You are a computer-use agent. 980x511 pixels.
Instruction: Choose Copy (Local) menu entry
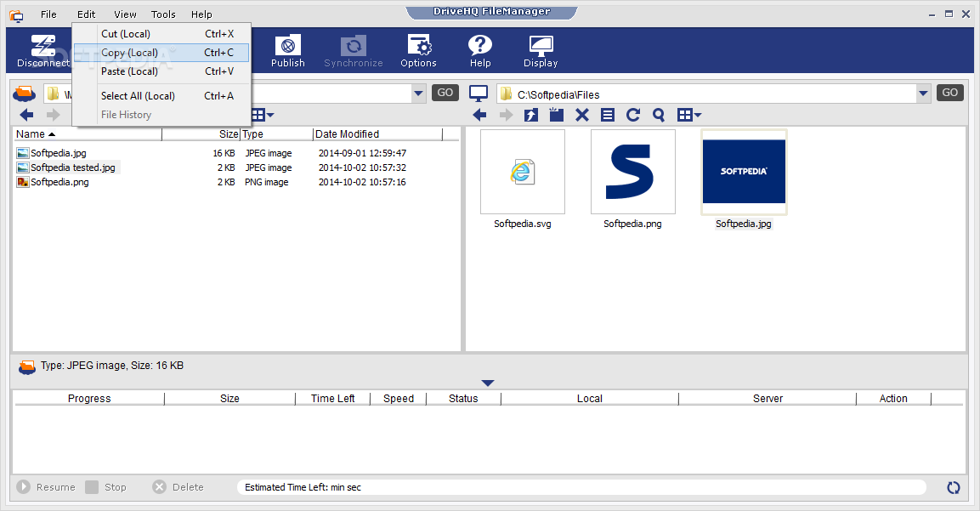tap(161, 53)
